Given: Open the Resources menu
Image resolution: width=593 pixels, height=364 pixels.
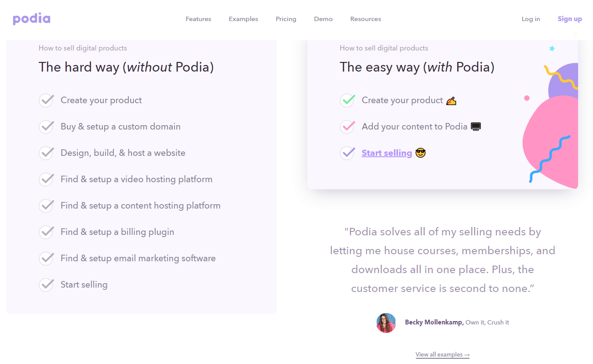Looking at the screenshot, I should coord(366,19).
